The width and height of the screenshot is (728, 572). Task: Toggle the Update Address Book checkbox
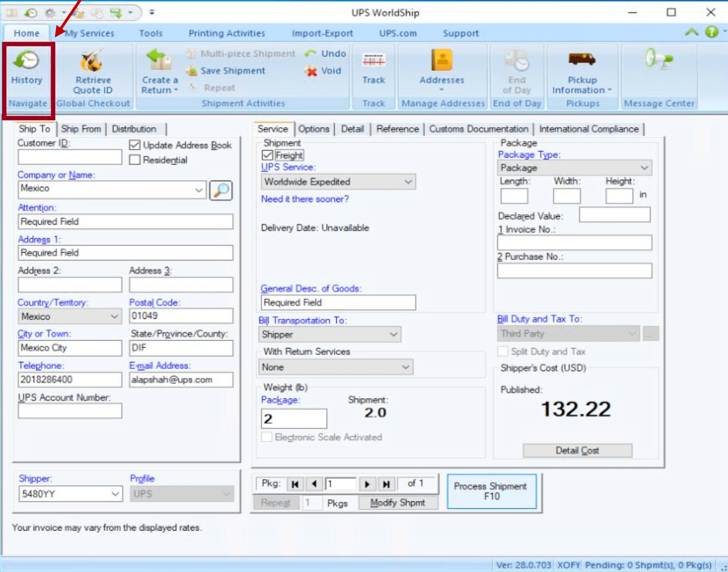[134, 145]
